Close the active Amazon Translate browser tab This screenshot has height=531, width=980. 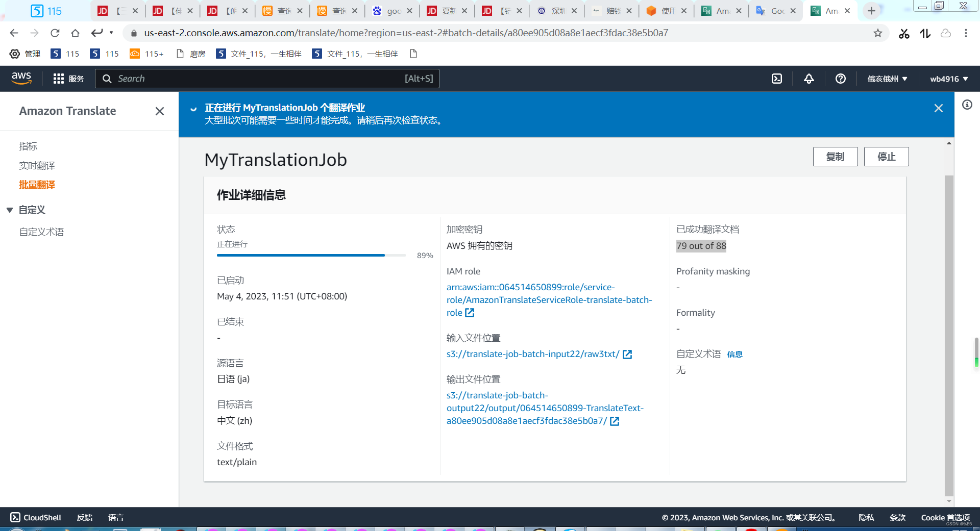point(847,11)
